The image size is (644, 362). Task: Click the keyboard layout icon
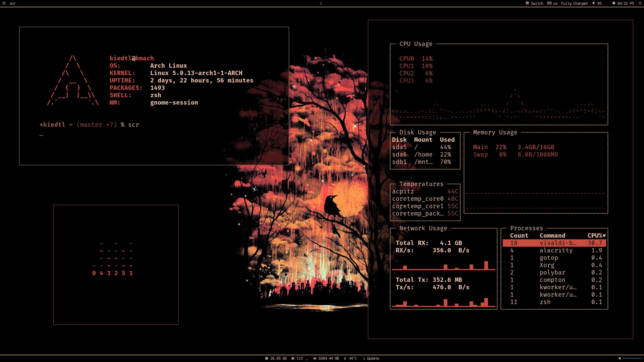(x=549, y=3)
